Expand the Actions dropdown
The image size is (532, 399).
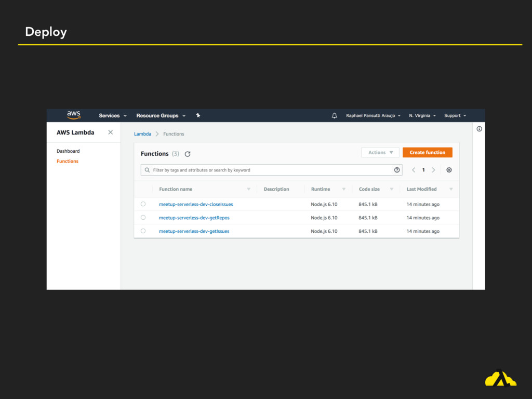point(380,152)
